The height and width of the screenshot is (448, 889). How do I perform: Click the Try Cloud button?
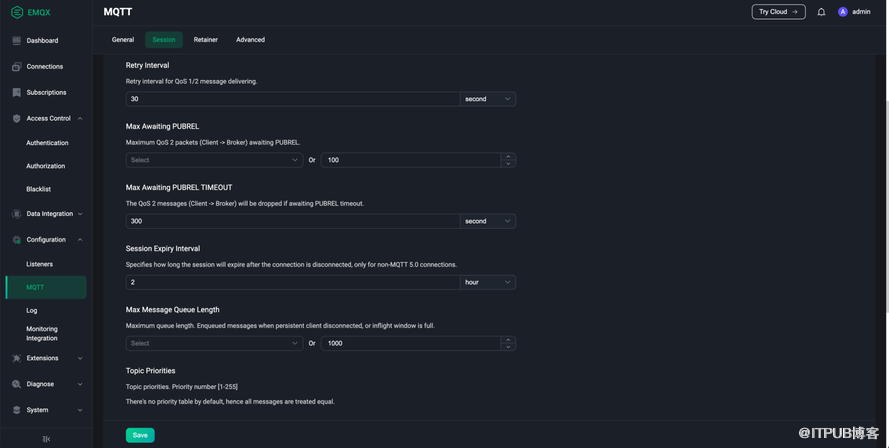778,12
